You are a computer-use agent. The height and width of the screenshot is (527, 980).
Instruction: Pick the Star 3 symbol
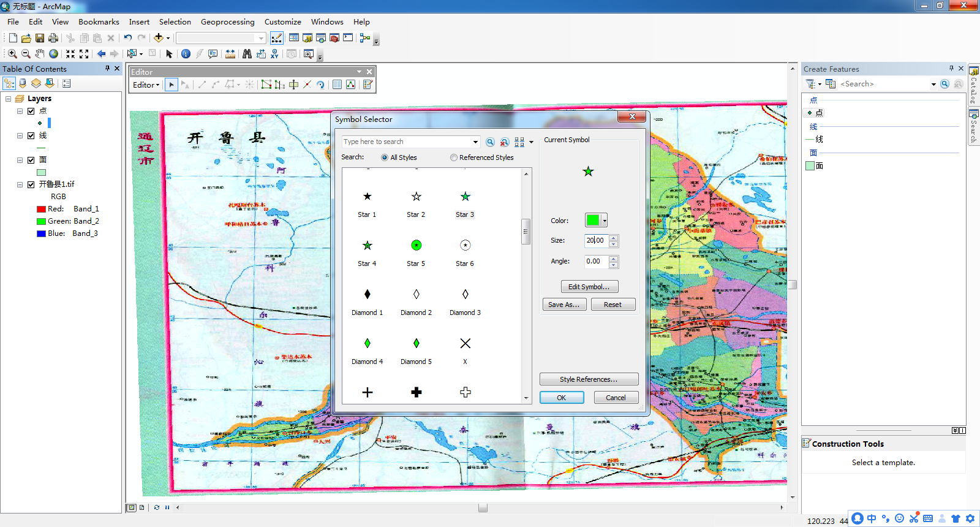coord(466,203)
